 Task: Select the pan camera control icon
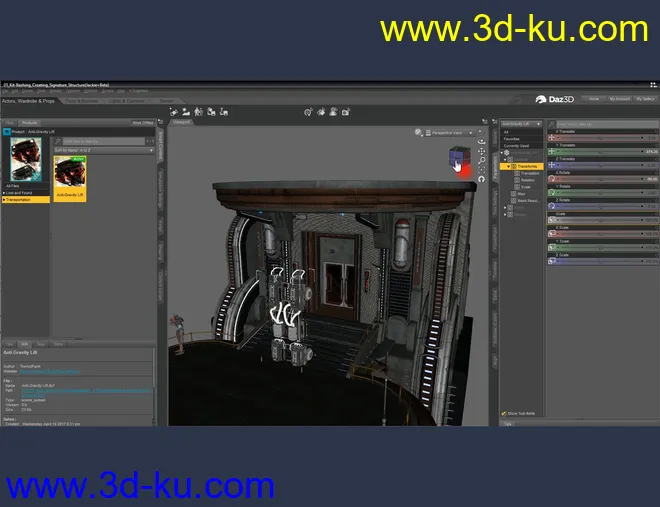[x=482, y=151]
